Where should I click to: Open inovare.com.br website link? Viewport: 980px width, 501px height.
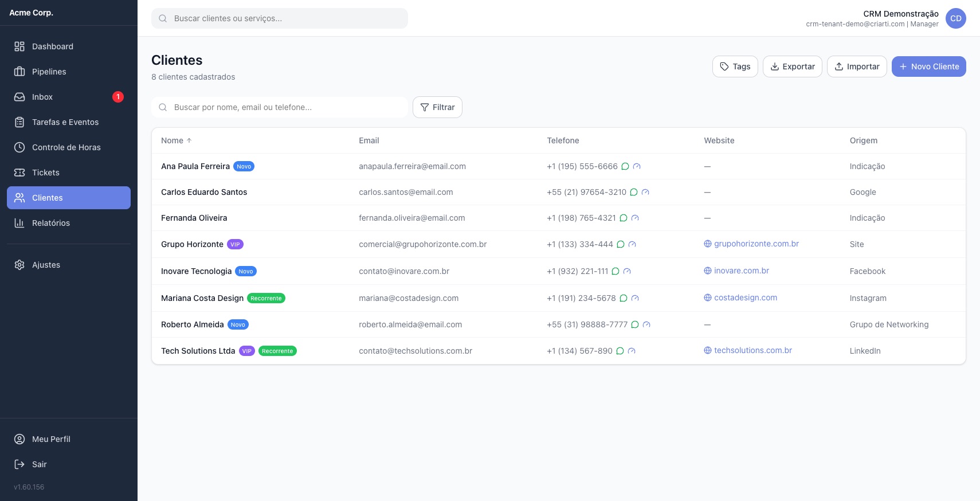[x=736, y=271]
